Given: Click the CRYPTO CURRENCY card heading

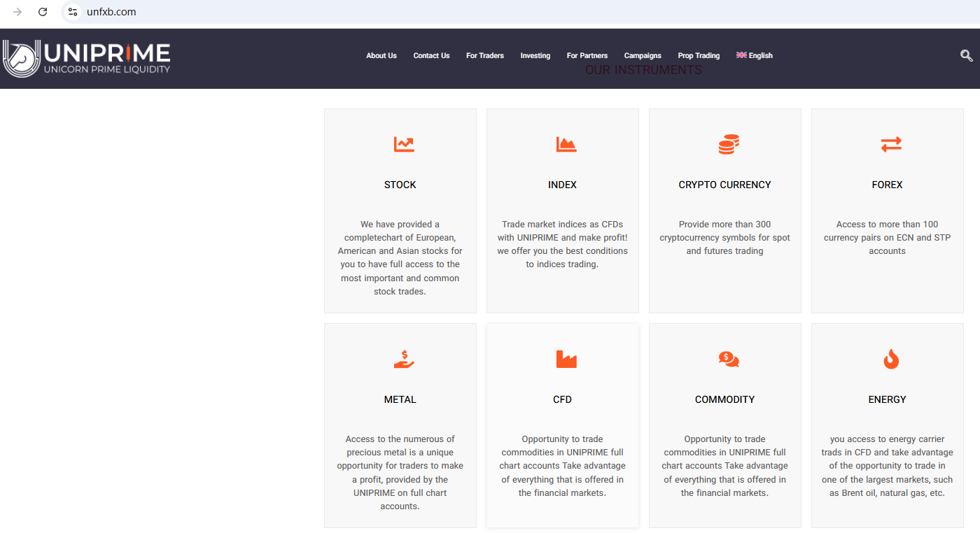Looking at the screenshot, I should 725,185.
